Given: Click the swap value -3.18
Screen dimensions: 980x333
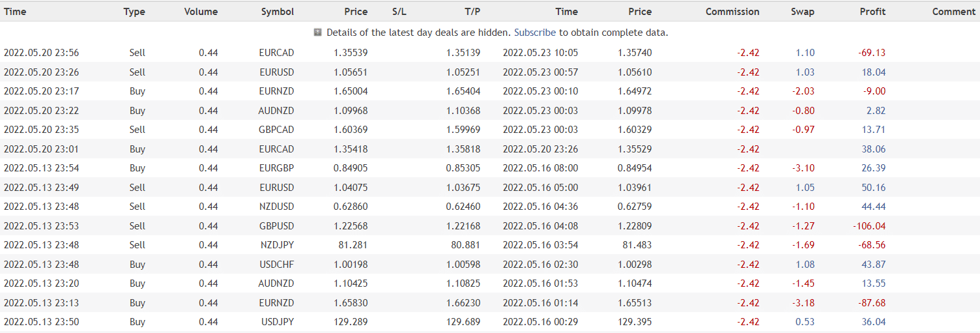Looking at the screenshot, I should coord(803,303).
